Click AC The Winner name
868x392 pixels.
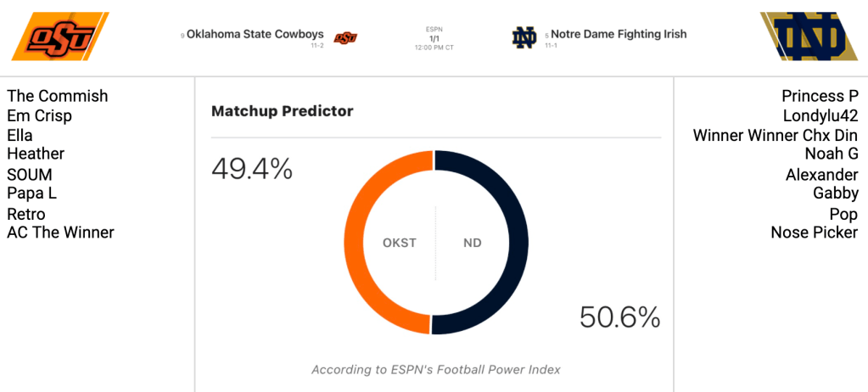click(60, 232)
